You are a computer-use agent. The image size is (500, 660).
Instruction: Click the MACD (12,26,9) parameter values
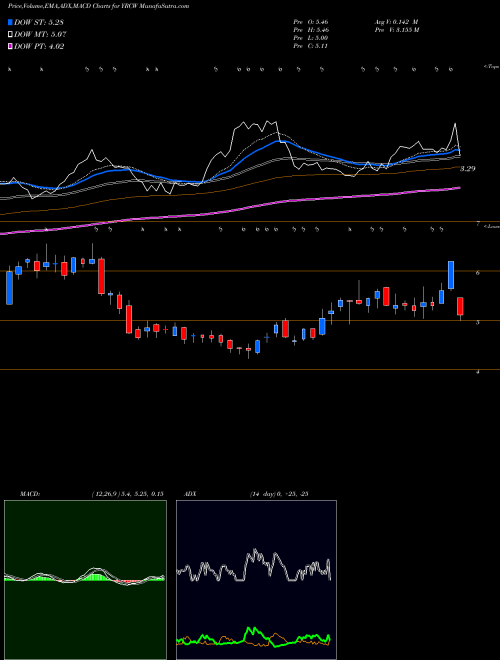127,494
